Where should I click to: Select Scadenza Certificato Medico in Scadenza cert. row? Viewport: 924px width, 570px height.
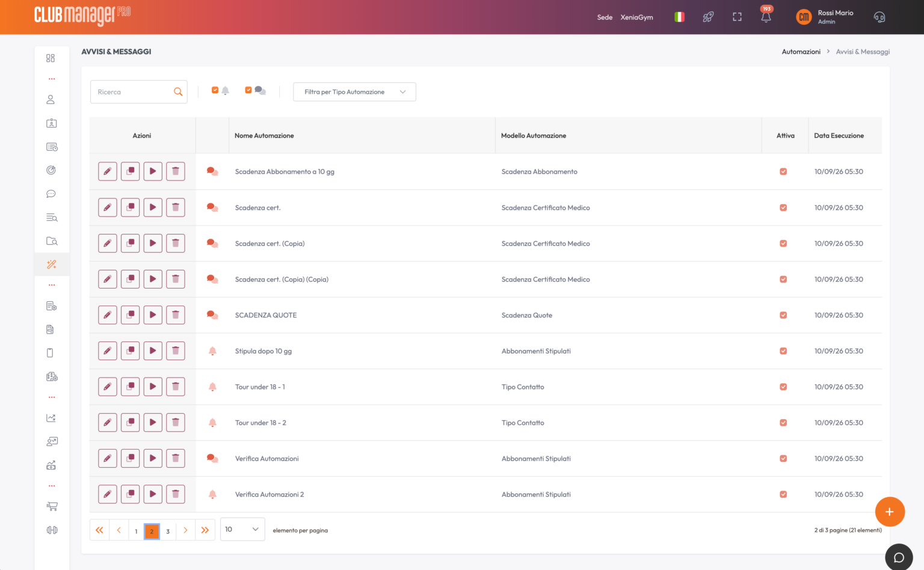click(x=546, y=207)
